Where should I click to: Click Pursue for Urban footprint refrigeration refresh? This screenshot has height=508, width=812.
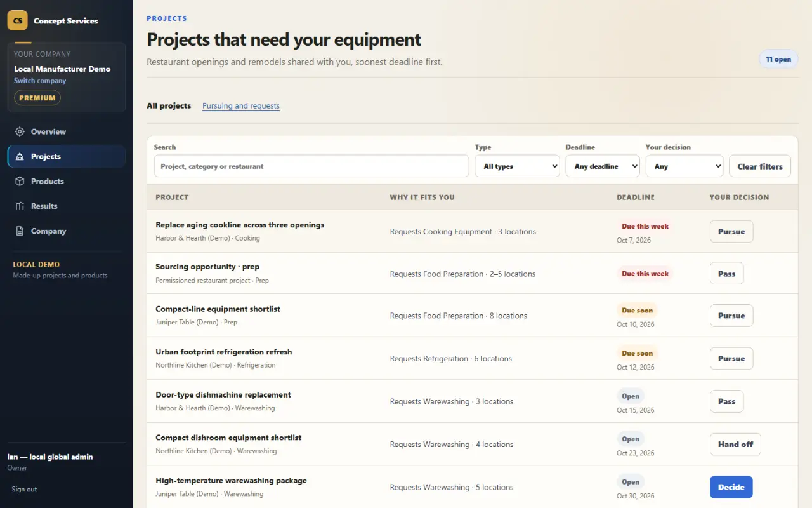(x=731, y=358)
